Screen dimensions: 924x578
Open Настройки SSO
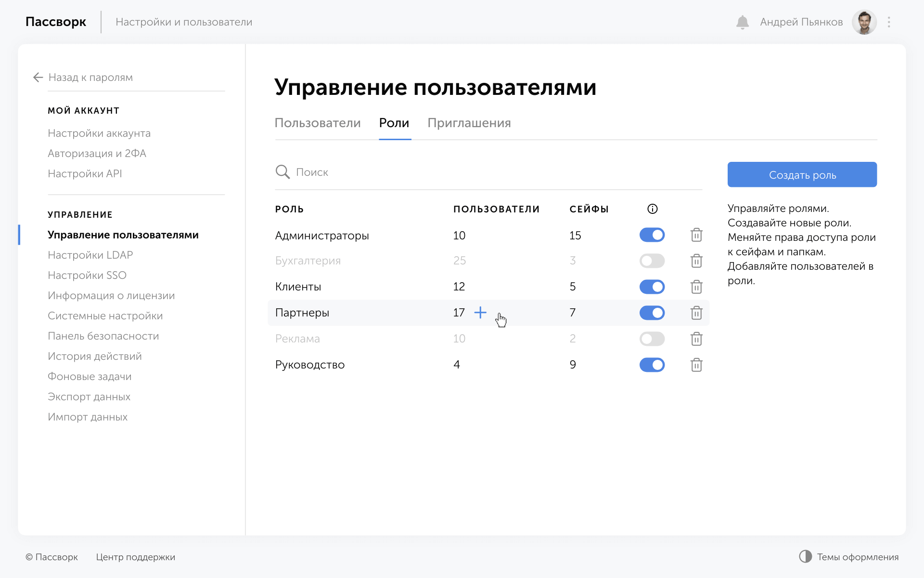click(87, 276)
